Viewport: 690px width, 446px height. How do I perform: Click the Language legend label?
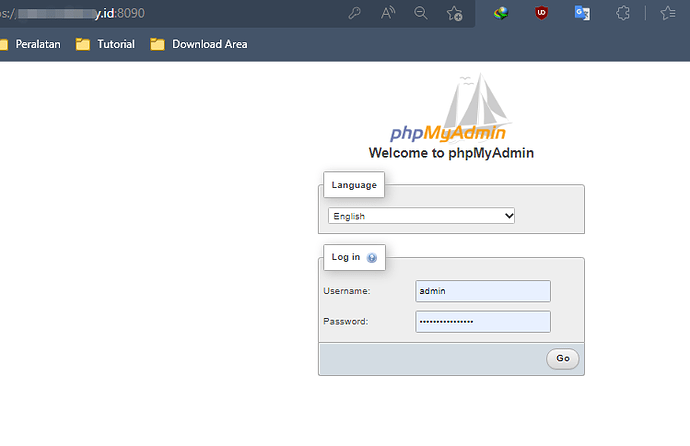click(354, 185)
